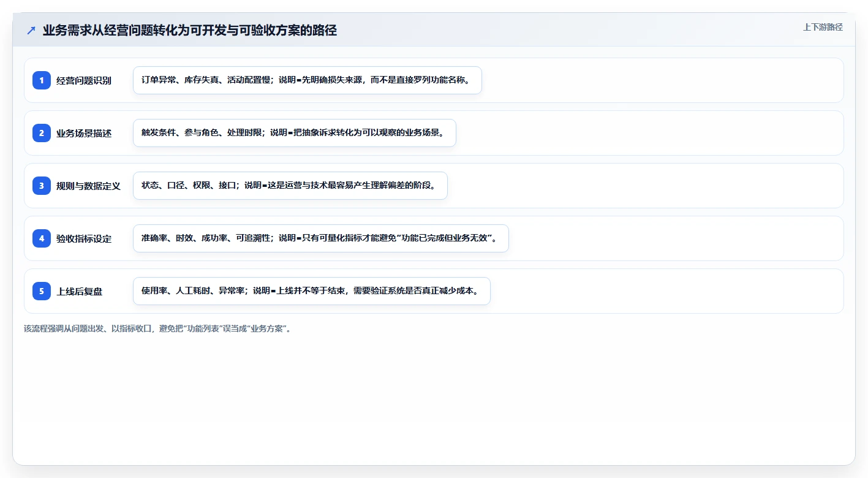
Task: Click the arrow icon beside the title
Action: pos(31,31)
